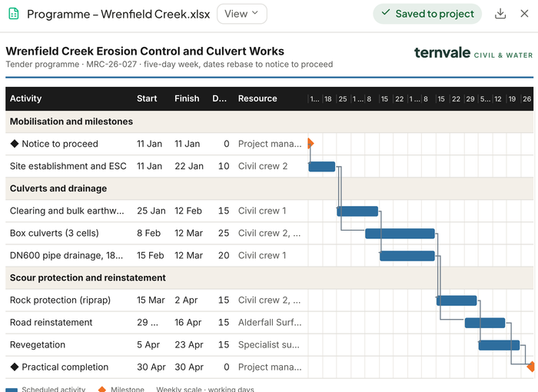Click the 16 Apr finish date cell
Screen dimensions: 538x392
click(x=188, y=322)
